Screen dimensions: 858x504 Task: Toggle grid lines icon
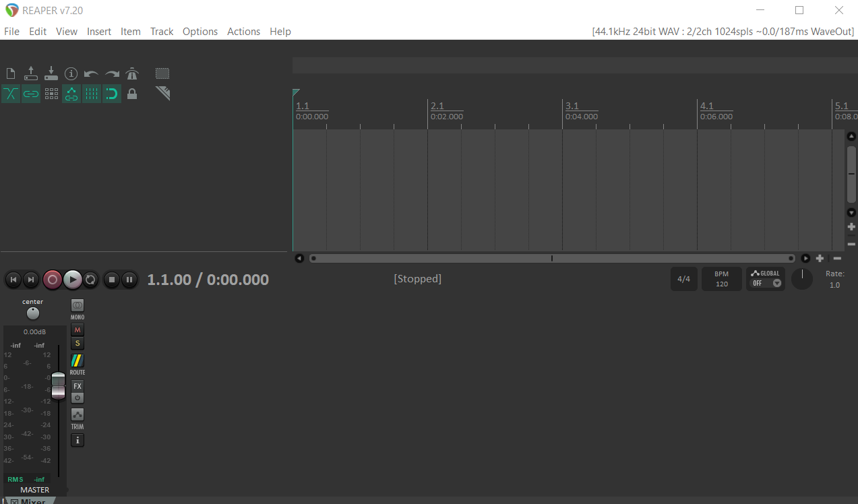click(92, 94)
